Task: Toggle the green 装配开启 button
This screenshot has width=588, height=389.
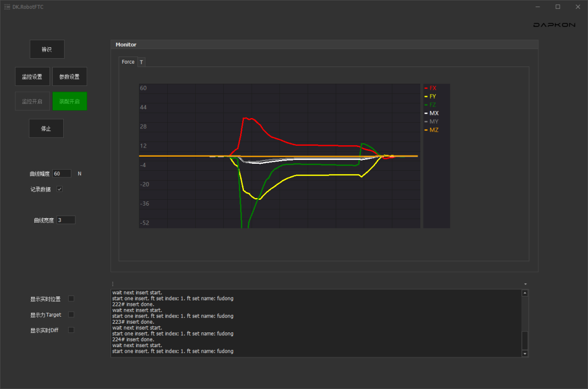Action: (69, 101)
